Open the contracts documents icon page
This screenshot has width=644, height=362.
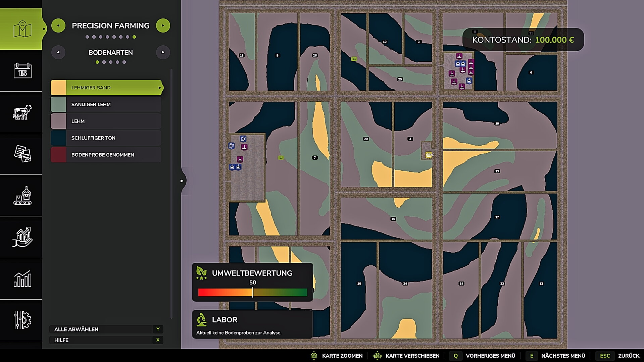(22, 154)
